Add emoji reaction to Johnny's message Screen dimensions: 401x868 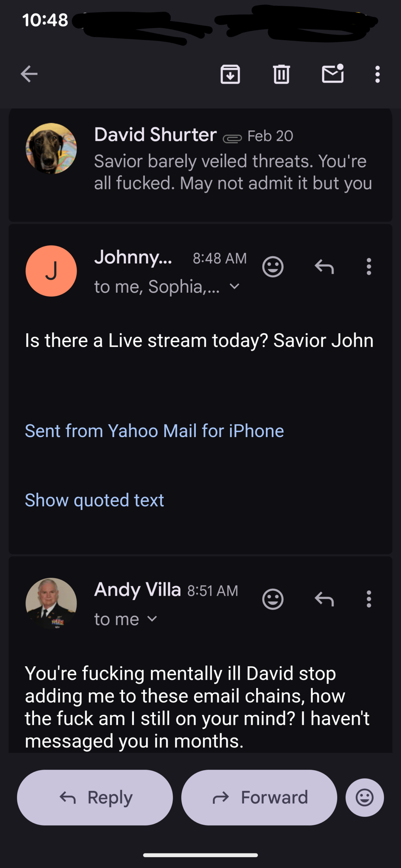click(x=273, y=267)
